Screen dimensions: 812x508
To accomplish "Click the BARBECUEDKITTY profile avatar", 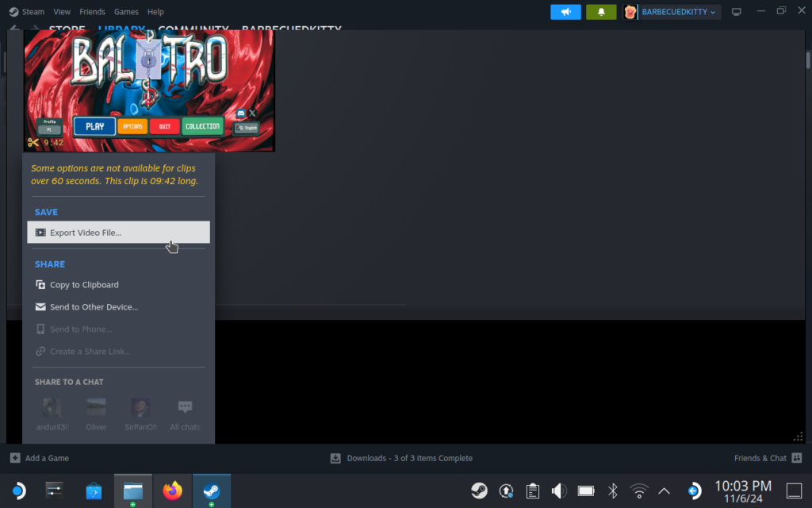I will 630,11.
